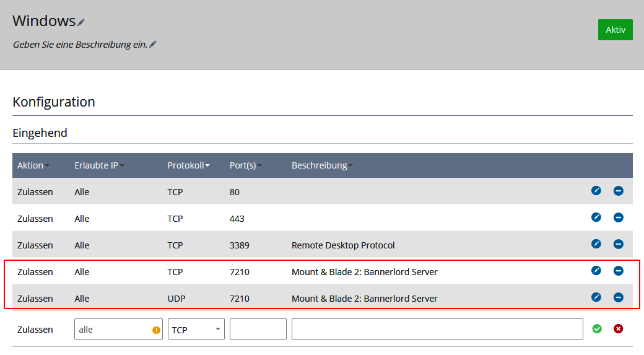Click pencil icon next to Windows title

pos(81,22)
